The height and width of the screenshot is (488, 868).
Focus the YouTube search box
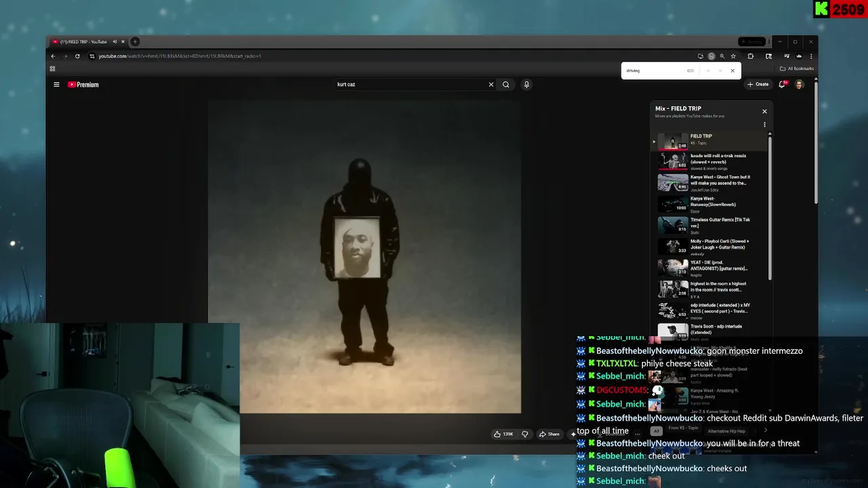411,85
